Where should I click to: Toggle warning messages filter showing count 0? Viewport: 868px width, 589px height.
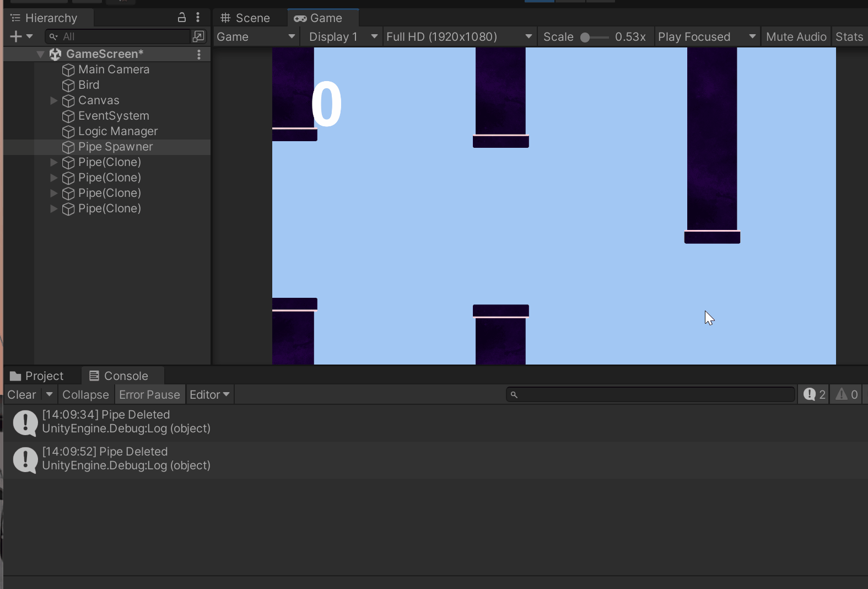[847, 394]
